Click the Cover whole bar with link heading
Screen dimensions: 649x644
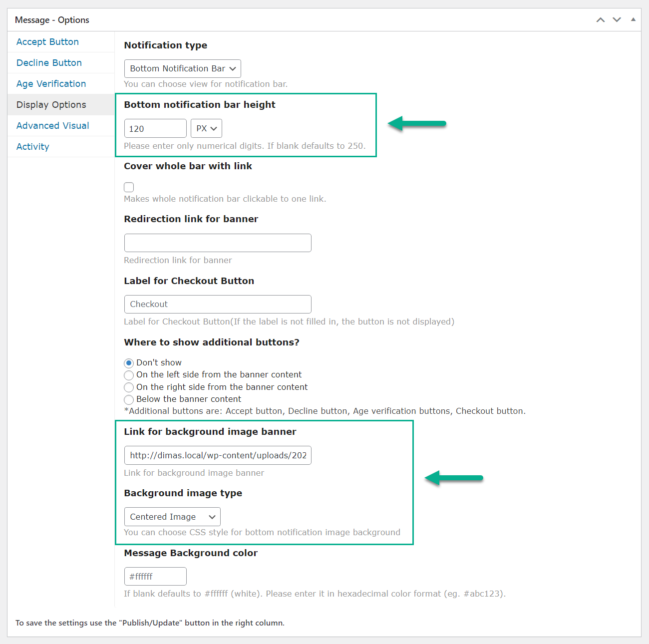[x=188, y=166]
